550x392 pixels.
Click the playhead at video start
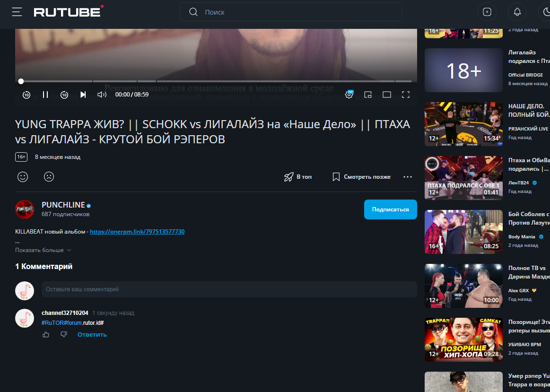coord(21,81)
